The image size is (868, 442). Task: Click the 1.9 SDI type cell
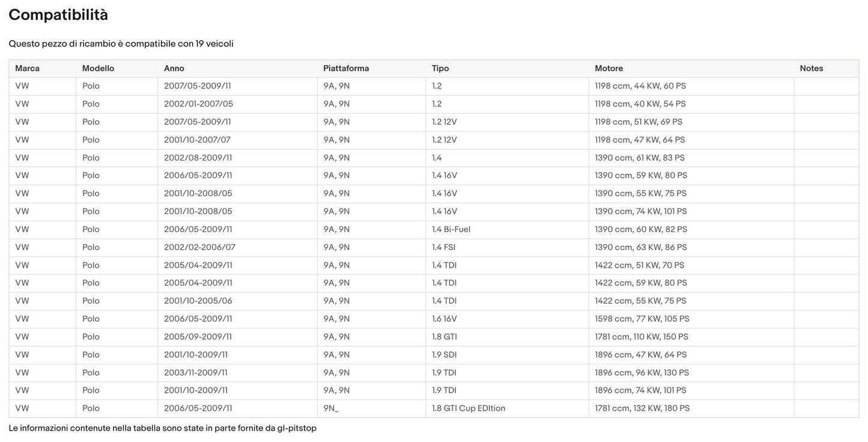(x=444, y=355)
